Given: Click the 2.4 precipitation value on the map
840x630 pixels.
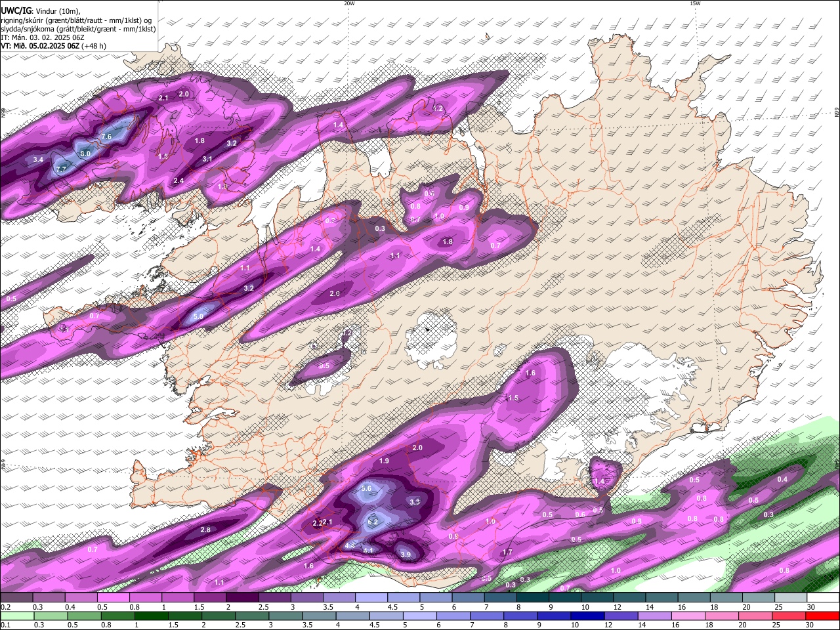Looking at the screenshot, I should pos(178,181).
